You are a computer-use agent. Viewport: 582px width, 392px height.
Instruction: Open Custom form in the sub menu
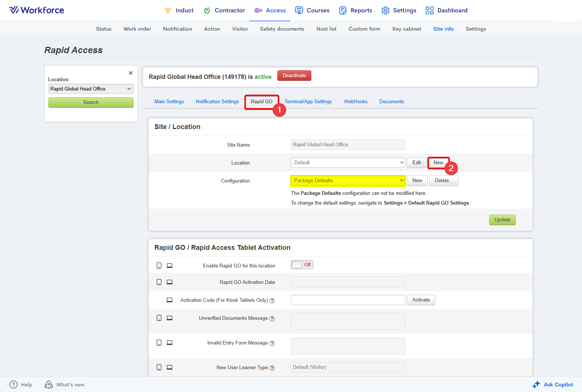coord(365,29)
